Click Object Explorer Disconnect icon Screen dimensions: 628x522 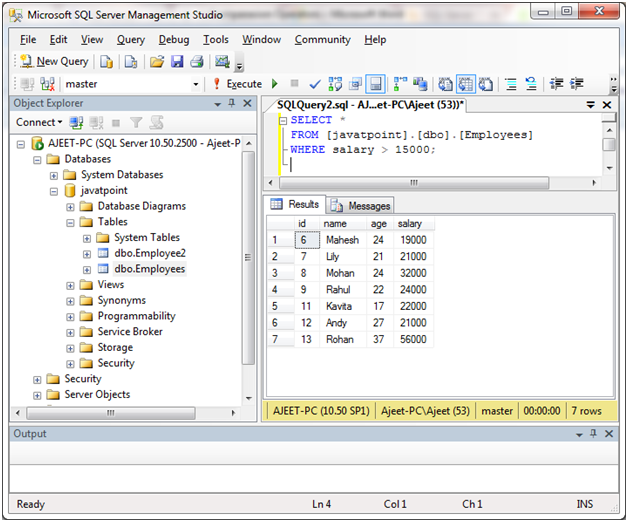point(96,122)
